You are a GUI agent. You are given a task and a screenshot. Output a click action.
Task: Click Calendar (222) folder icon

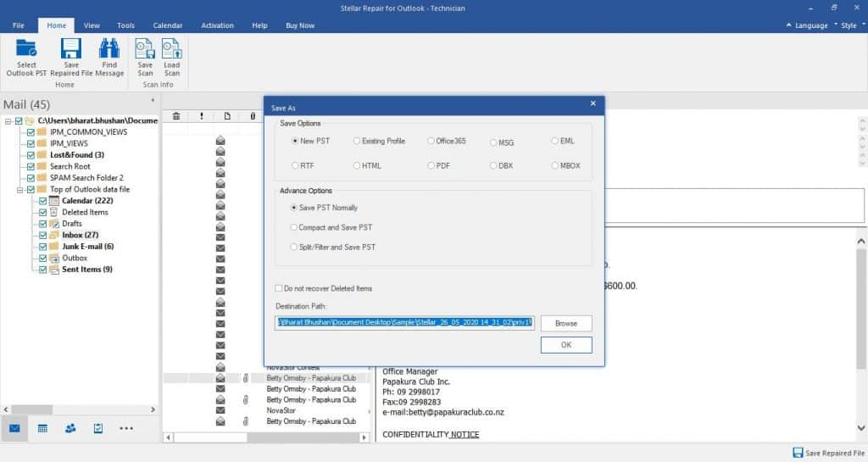pyautogui.click(x=53, y=201)
